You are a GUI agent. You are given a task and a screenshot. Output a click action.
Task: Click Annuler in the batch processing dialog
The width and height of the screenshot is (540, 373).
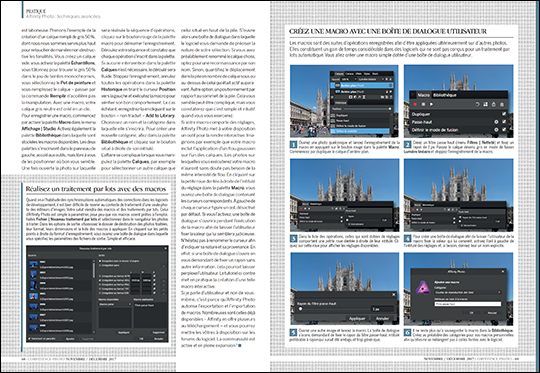click(159, 339)
